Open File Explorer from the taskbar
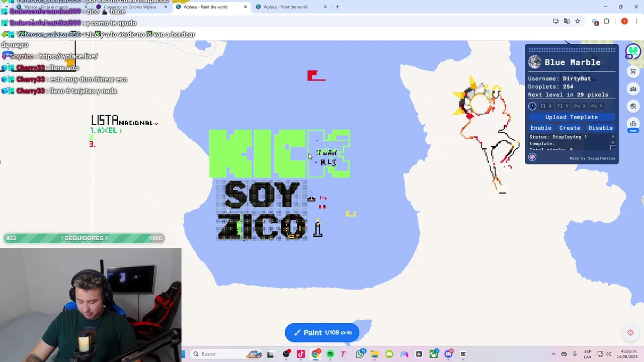This screenshot has width=644, height=362. 374,354
